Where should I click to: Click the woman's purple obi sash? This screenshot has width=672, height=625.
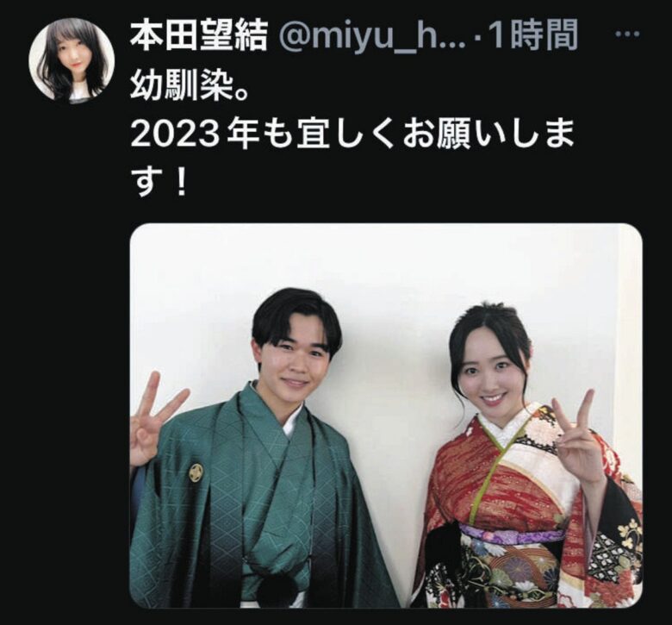point(512,534)
